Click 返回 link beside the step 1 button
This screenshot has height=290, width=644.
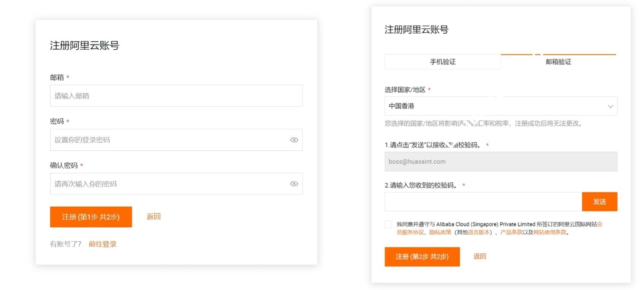click(154, 217)
